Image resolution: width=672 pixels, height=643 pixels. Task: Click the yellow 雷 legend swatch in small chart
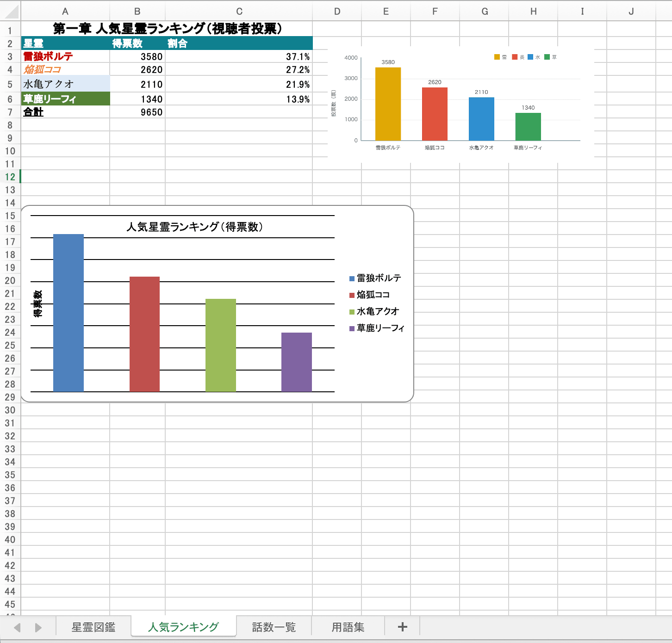click(x=497, y=57)
